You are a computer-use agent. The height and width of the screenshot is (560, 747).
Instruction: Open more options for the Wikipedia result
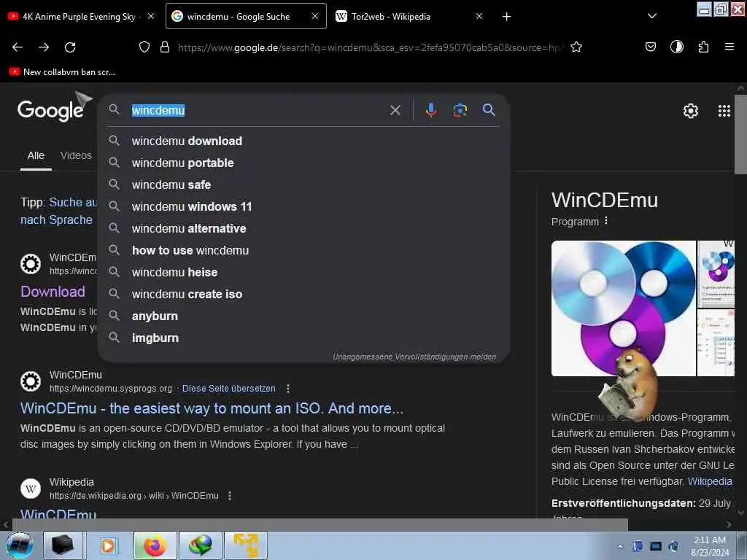pyautogui.click(x=230, y=496)
